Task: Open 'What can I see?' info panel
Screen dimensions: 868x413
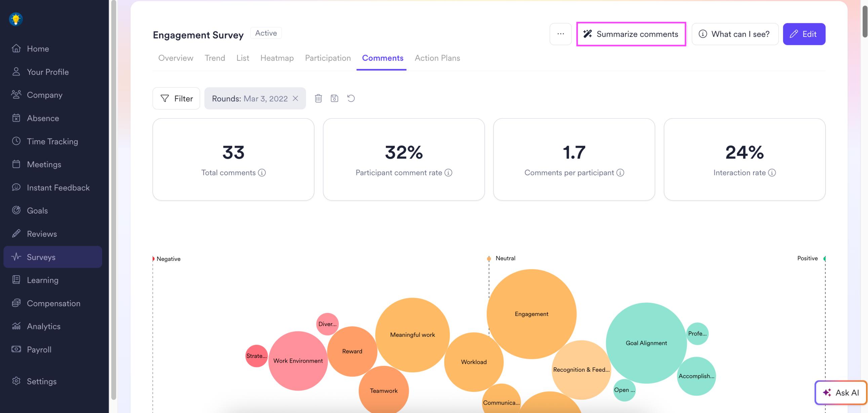Action: click(x=735, y=34)
